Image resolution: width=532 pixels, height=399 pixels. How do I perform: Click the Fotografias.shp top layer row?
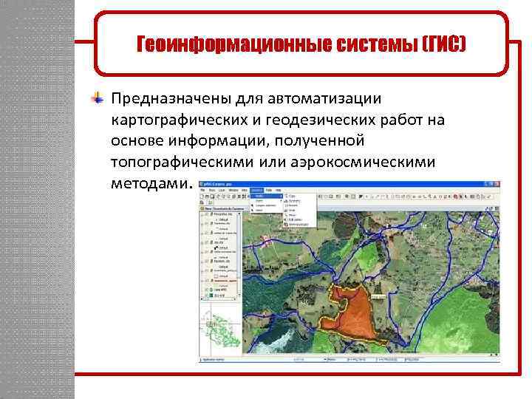point(222,214)
